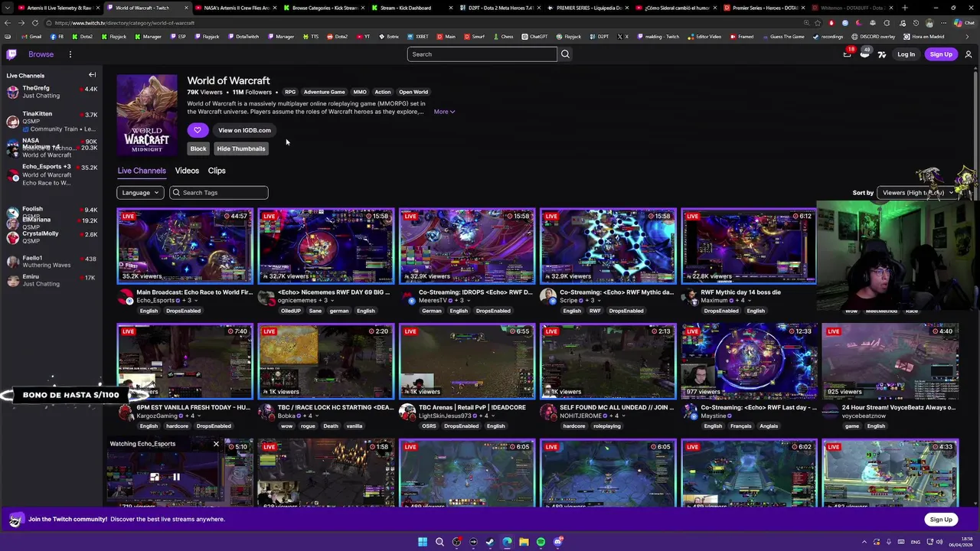This screenshot has width=980, height=551.
Task: Click the search magnifier button
Action: [x=565, y=54]
